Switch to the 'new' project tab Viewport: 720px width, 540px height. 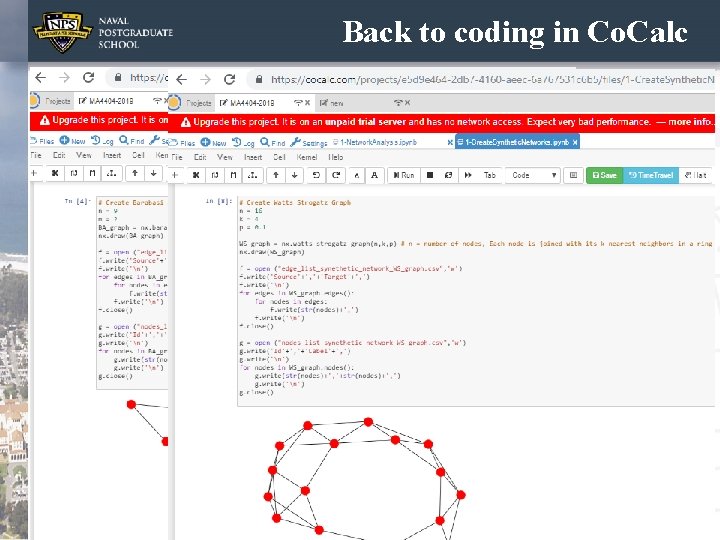[x=332, y=103]
